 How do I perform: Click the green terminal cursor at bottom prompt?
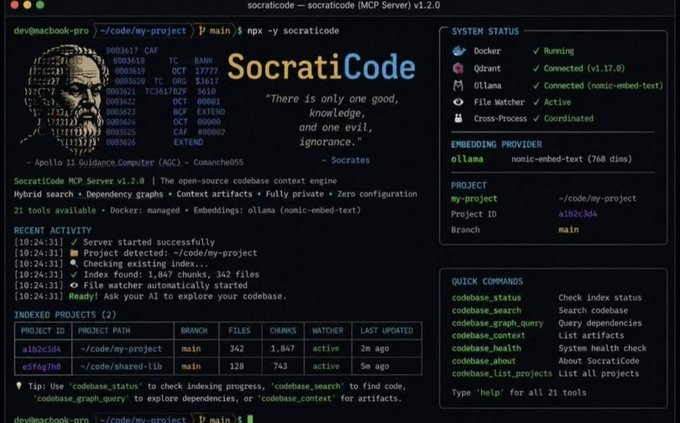[x=250, y=419]
